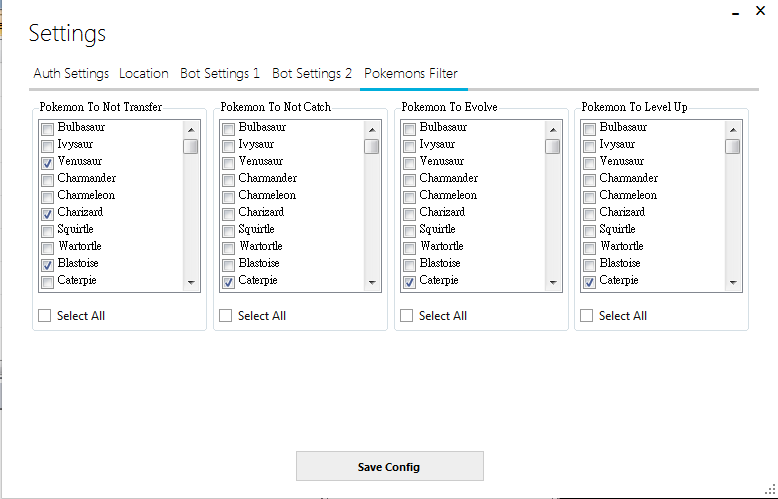Click the Save Config button

coord(389,467)
